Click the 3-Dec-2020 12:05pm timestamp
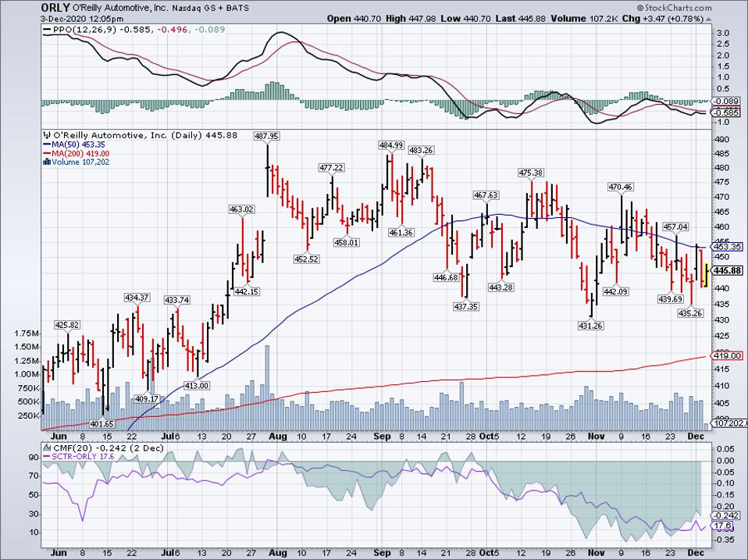The height and width of the screenshot is (560, 748). (82, 19)
